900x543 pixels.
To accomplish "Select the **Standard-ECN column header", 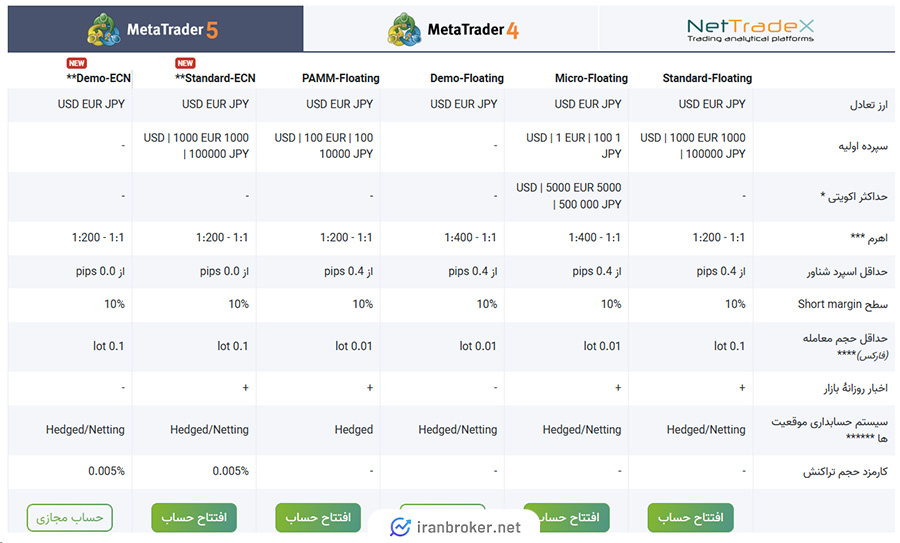I will 215,78.
